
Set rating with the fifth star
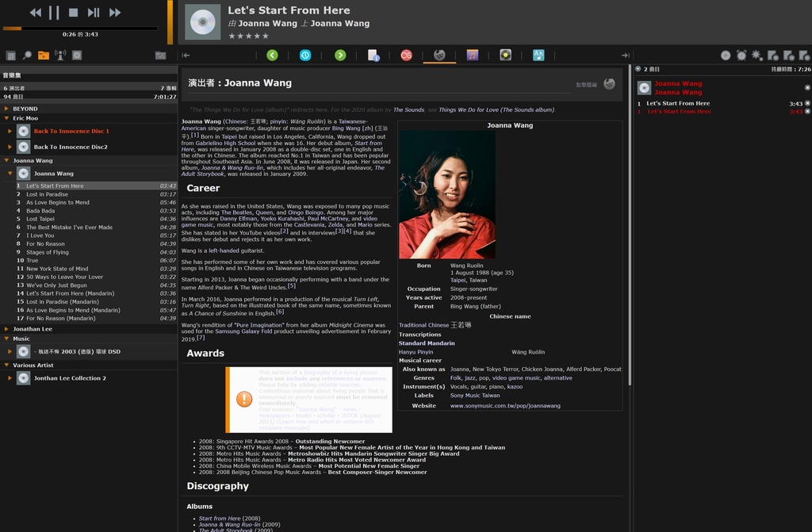pyautogui.click(x=266, y=36)
